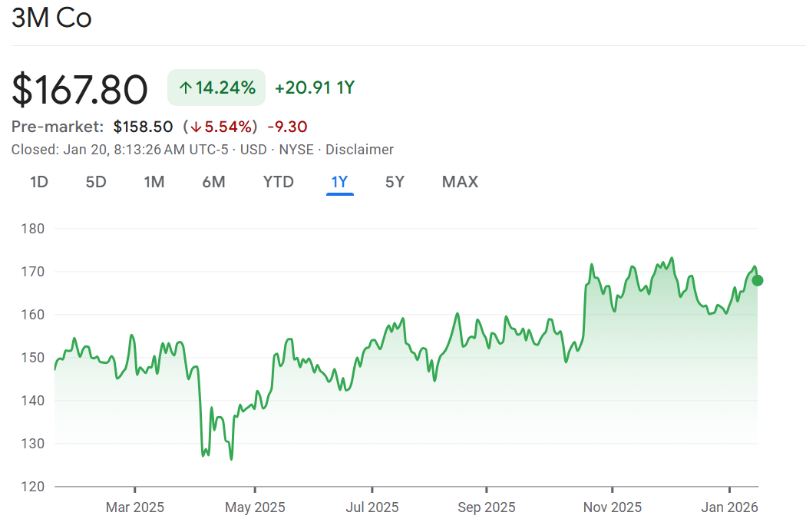Click the green up arrow in percentage badge
Screen dimensions: 806x532
185,88
